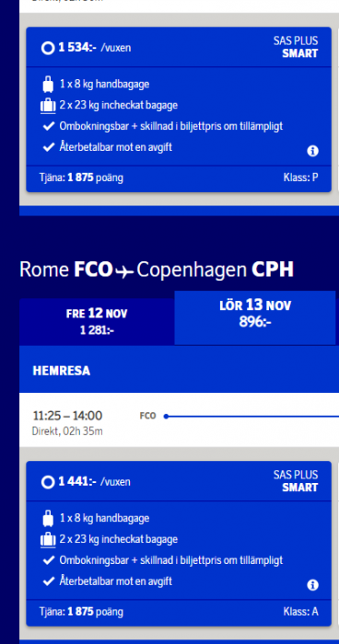Click the SAS PLUS SMART label on upper card

tap(296, 47)
